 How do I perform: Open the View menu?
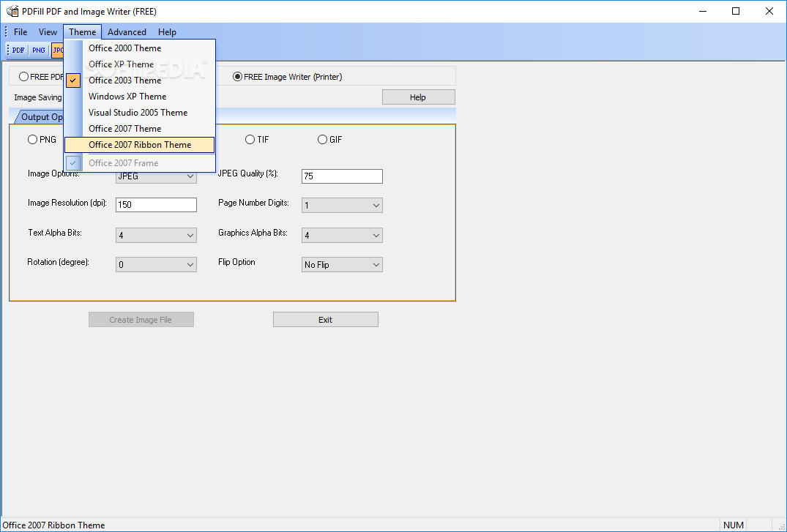coord(48,31)
